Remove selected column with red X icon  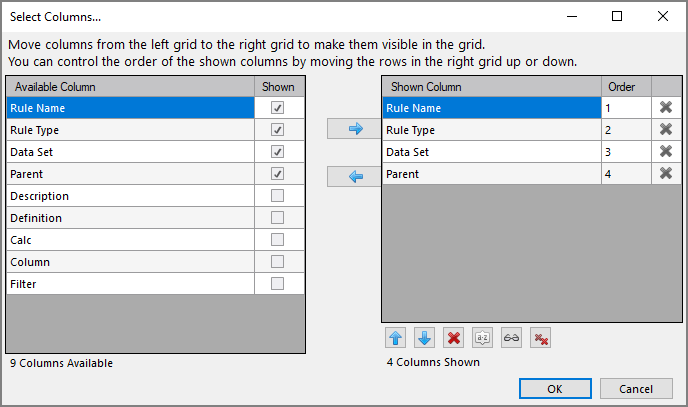tap(453, 338)
